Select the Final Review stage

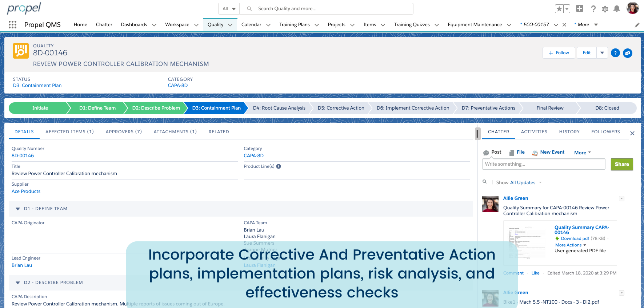(550, 108)
